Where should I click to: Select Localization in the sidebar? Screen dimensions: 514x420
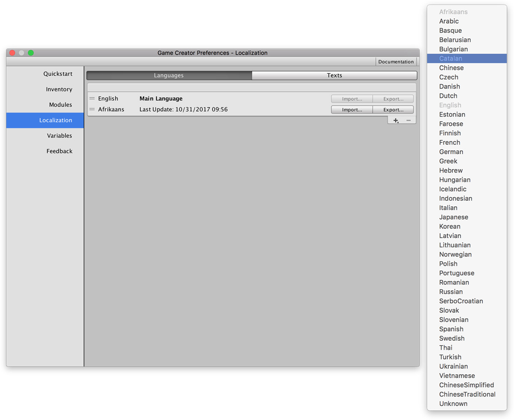click(x=45, y=120)
